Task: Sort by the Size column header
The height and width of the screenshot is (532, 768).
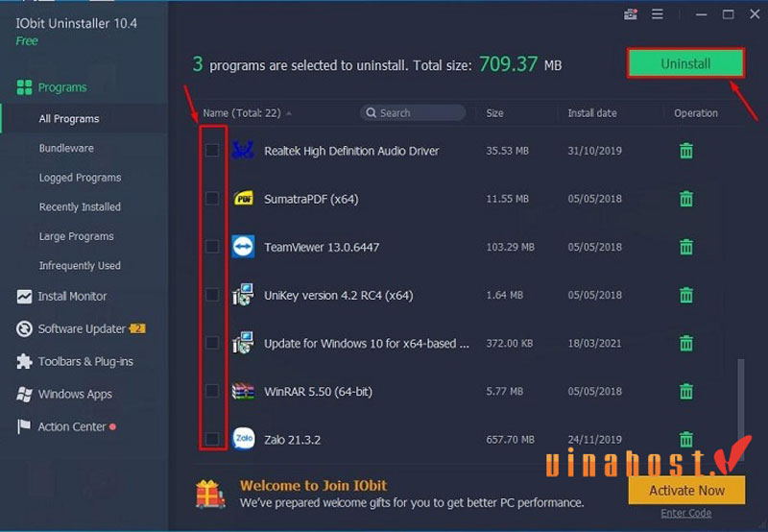Action: 494,113
